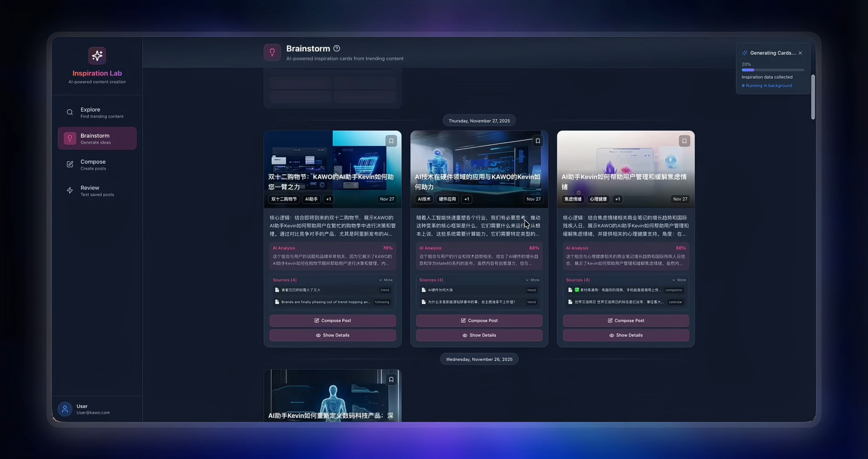Viewport: 868px width, 459px height.
Task: Click the Brainstorm help question-mark icon
Action: tap(336, 48)
